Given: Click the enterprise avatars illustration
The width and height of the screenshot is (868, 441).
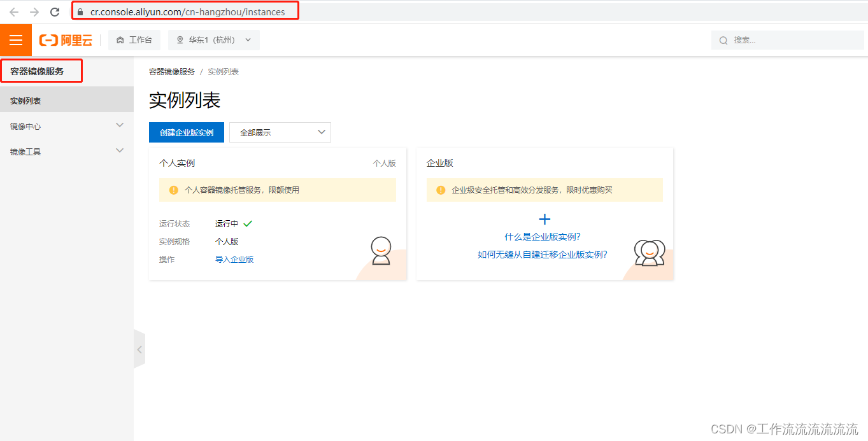Looking at the screenshot, I should (650, 253).
